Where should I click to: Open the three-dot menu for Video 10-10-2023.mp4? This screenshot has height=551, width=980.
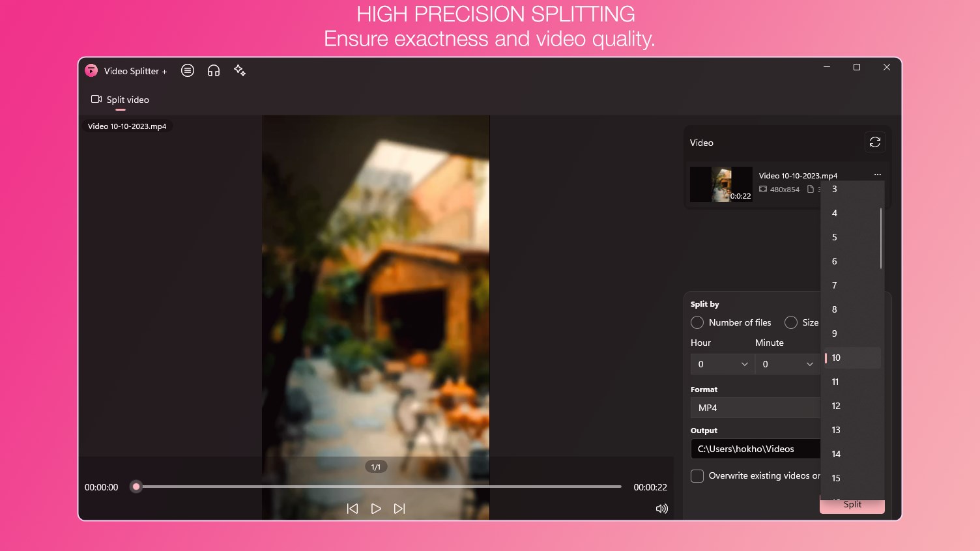[x=878, y=175]
